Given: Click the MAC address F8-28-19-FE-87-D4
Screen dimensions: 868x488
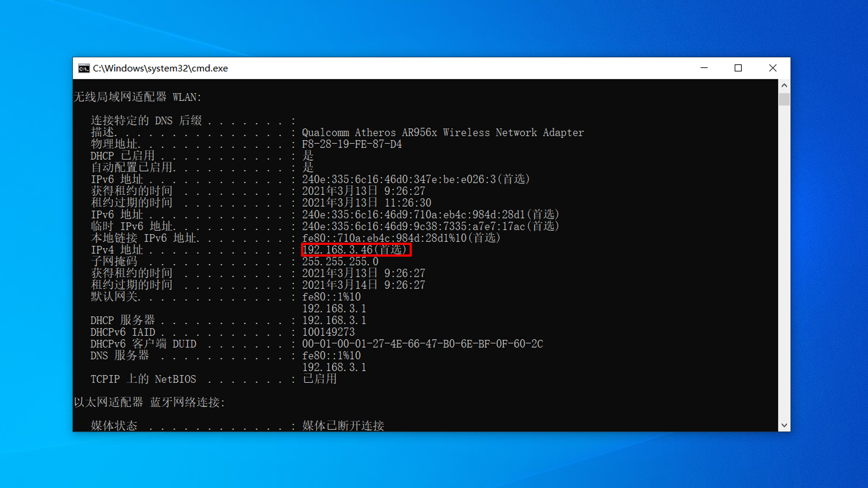Looking at the screenshot, I should 352,144.
